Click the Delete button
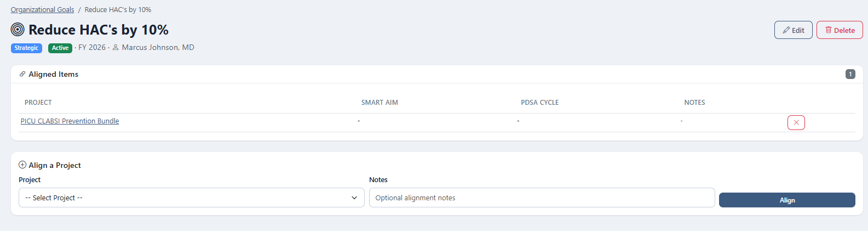 coord(840,30)
